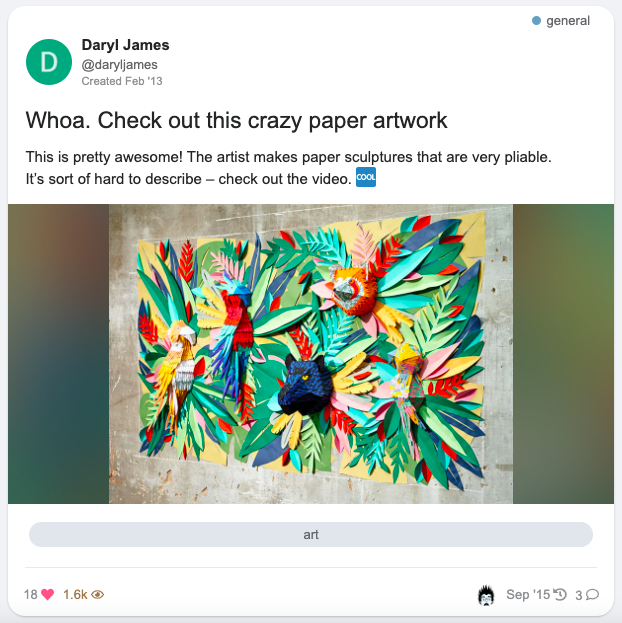This screenshot has width=622, height=623.
Task: Click the 18 likes count
Action: [31, 594]
